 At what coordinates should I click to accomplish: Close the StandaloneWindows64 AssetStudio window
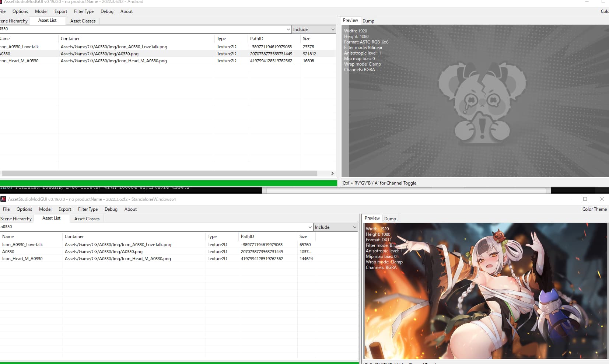click(x=602, y=199)
